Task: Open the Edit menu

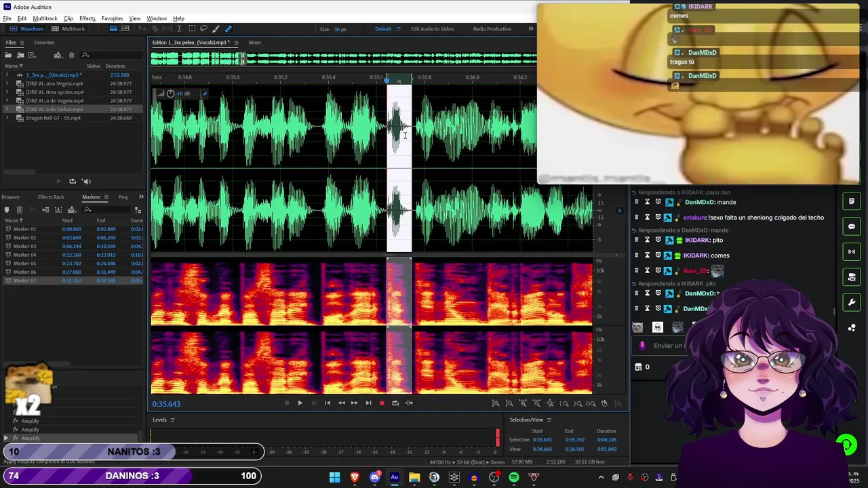Action: coord(22,18)
